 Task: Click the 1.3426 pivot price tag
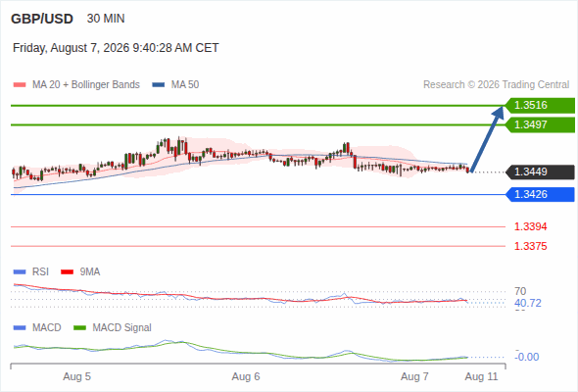click(x=540, y=194)
